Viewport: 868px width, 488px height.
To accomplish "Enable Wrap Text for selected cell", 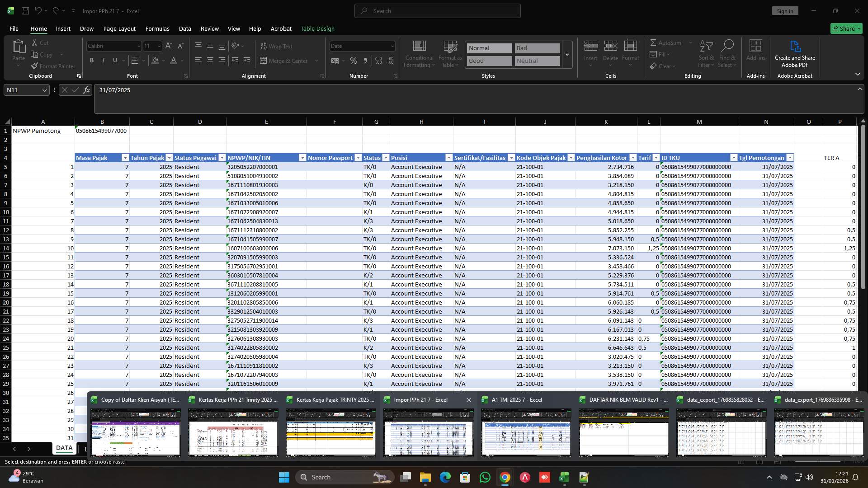I will coord(276,46).
